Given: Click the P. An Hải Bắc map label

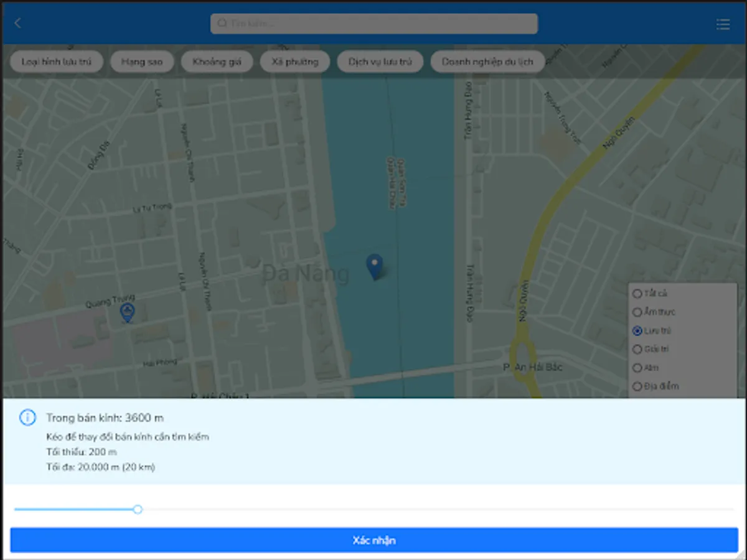Looking at the screenshot, I should (x=533, y=367).
